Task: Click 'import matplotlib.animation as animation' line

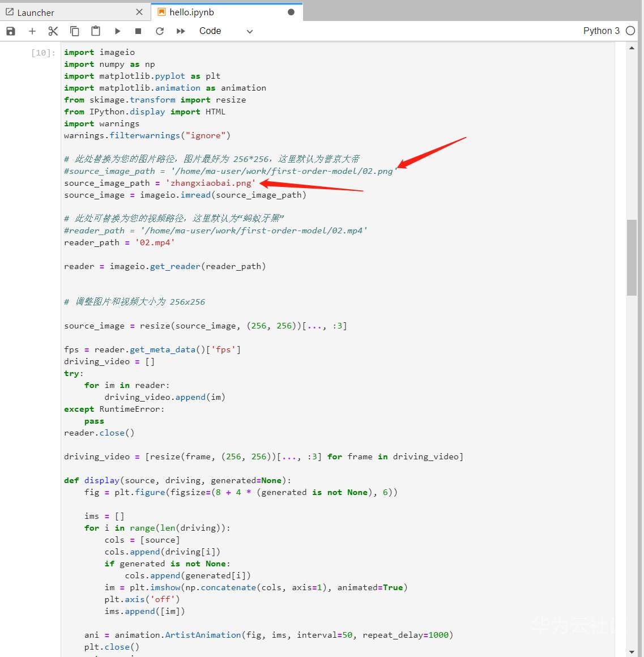Action: (165, 88)
